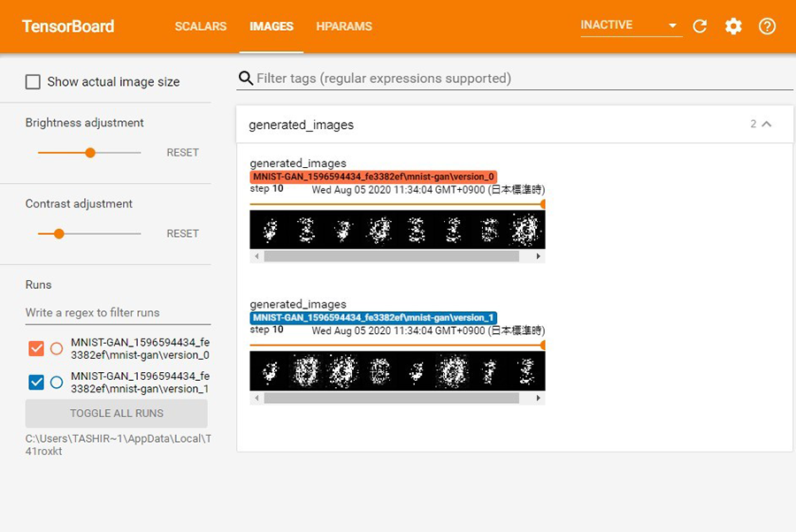Screen dimensions: 796x532
Task: Reset the brightness adjustment
Action: pyautogui.click(x=183, y=153)
